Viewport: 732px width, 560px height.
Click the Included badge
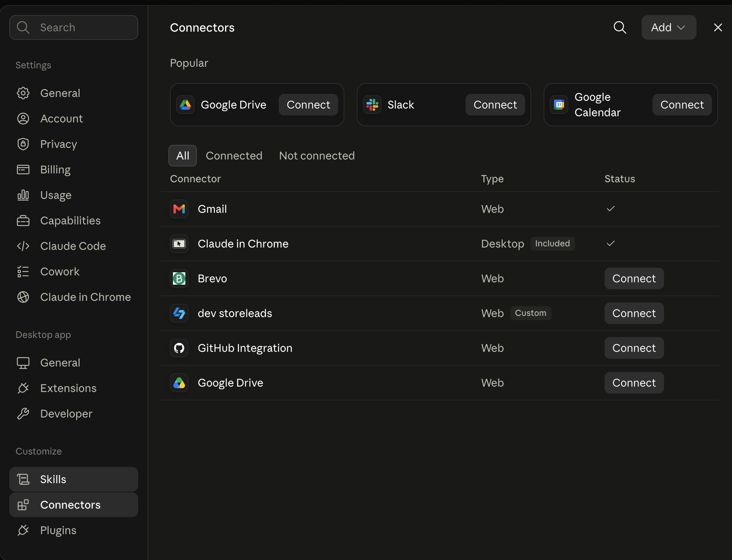(552, 243)
